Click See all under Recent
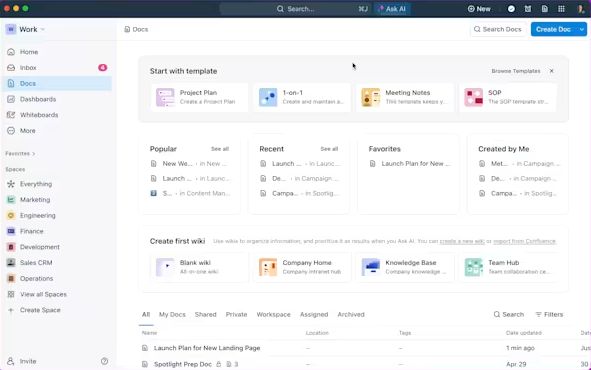This screenshot has width=591, height=370. pyautogui.click(x=329, y=149)
